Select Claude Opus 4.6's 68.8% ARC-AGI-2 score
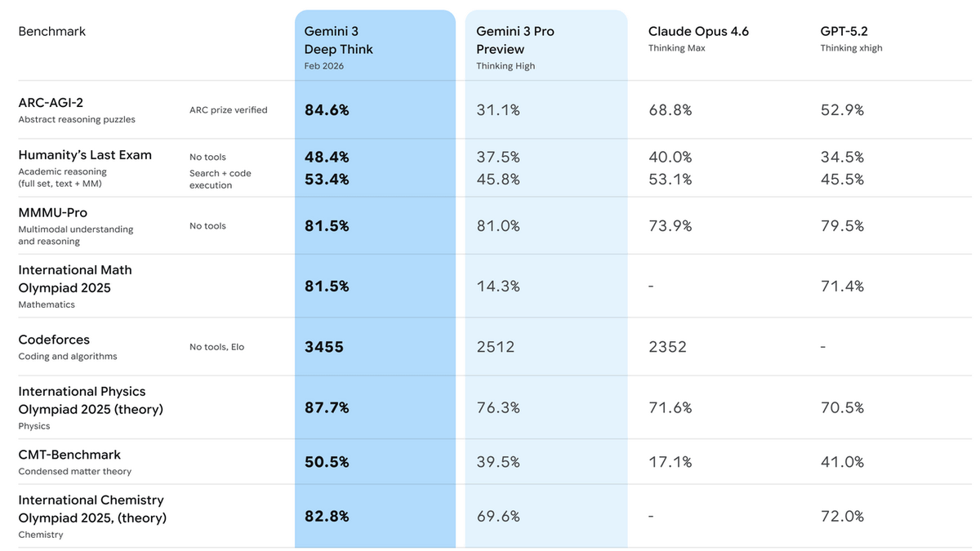The image size is (980, 551). click(670, 110)
